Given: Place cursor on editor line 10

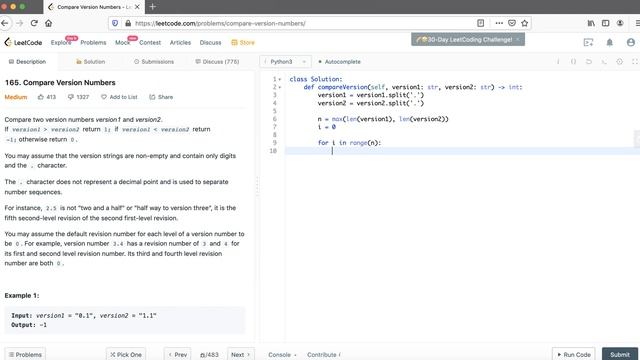Looking at the screenshot, I should click(x=462, y=151).
